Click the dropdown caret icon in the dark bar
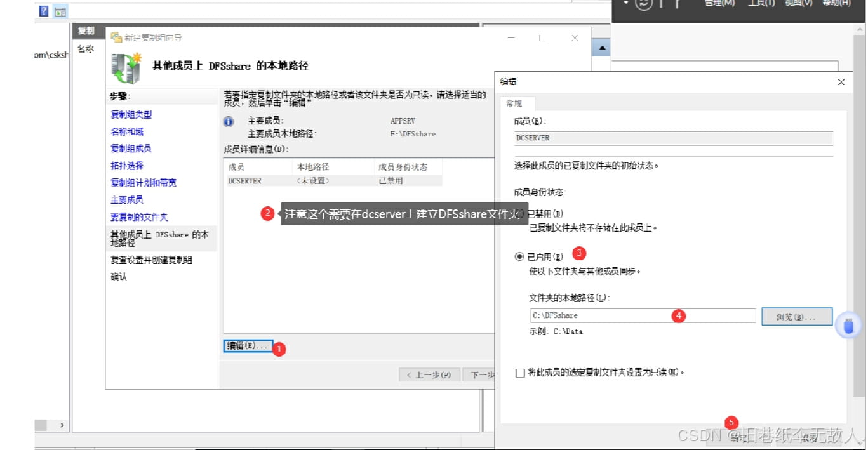The image size is (868, 450). click(626, 4)
